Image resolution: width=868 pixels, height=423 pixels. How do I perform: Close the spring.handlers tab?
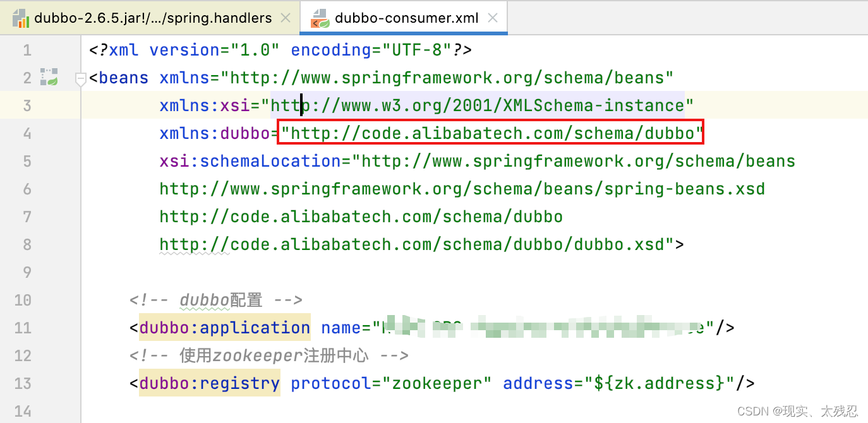point(286,18)
